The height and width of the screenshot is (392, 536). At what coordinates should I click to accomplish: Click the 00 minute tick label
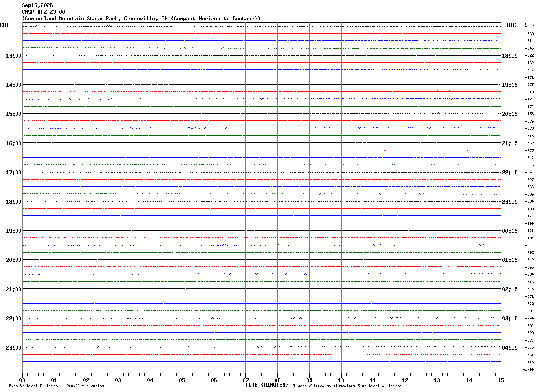tap(22, 380)
